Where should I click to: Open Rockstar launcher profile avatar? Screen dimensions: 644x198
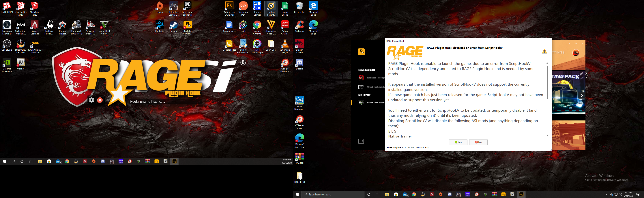pos(576,53)
